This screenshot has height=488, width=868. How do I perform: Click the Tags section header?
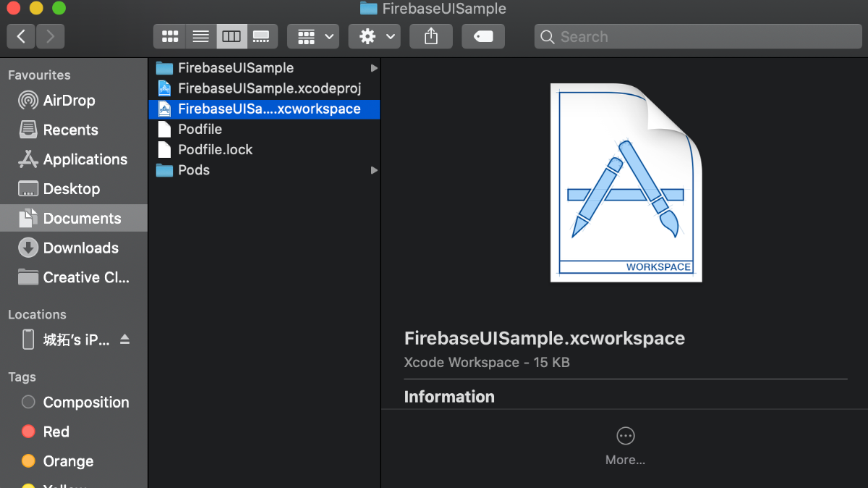(22, 377)
